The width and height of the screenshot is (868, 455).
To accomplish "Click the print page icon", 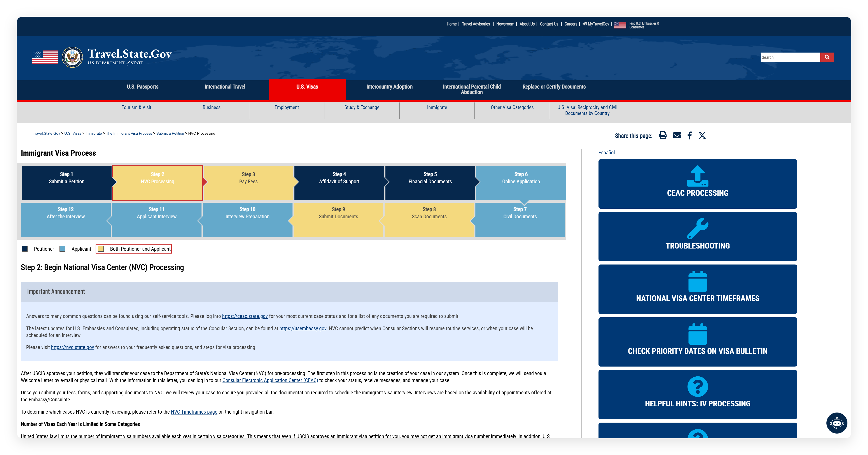I will click(x=662, y=136).
